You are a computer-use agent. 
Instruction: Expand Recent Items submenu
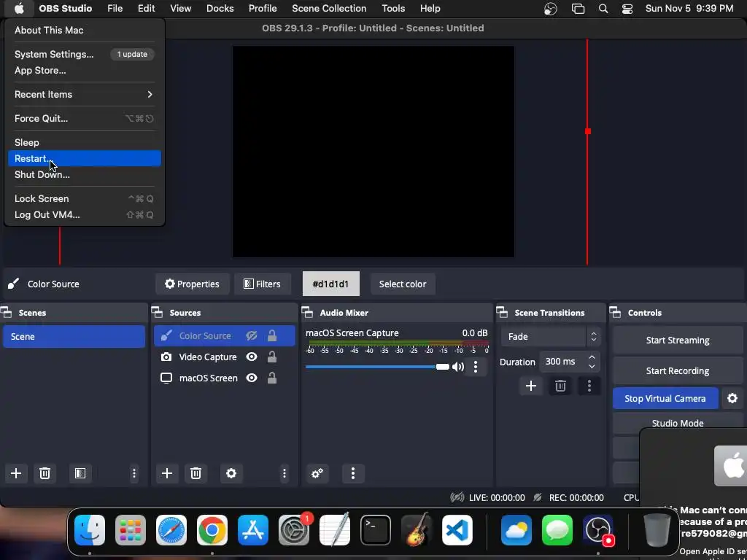click(x=85, y=94)
